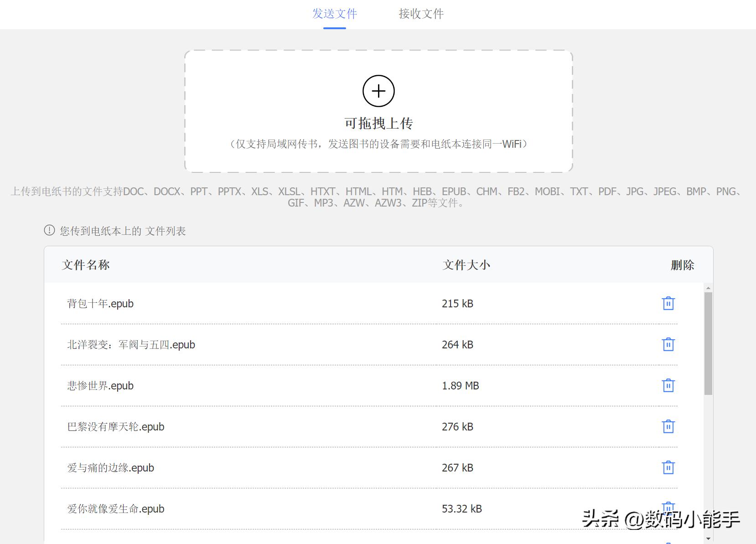Delete 巴黎没有摩天轮.epub from the file list
The width and height of the screenshot is (756, 544).
668,426
